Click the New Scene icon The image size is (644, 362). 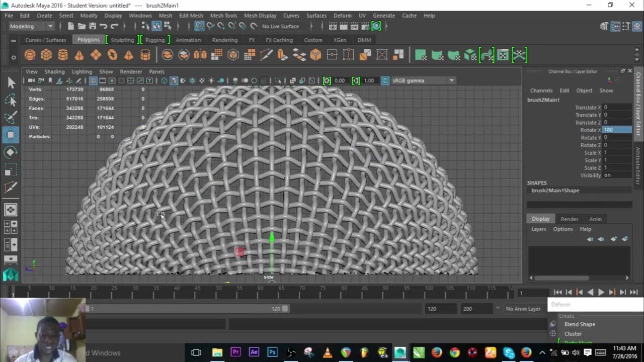click(71, 26)
